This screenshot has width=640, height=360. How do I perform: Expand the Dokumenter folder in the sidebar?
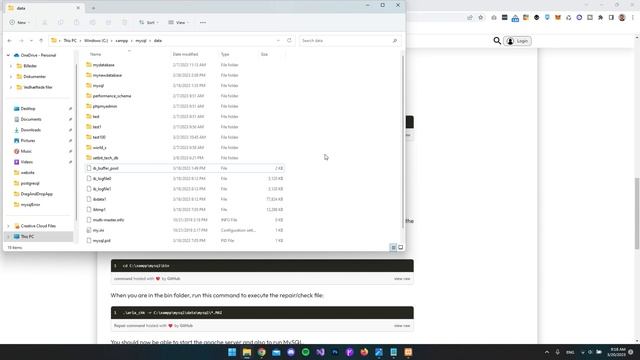(11, 76)
